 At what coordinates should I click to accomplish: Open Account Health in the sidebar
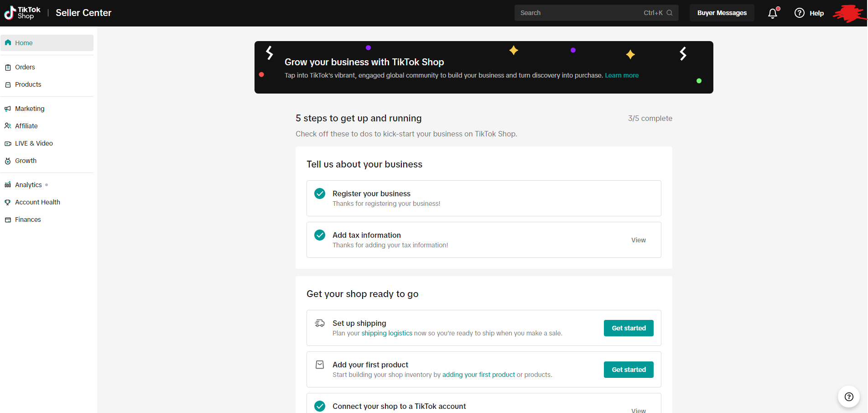[47, 202]
